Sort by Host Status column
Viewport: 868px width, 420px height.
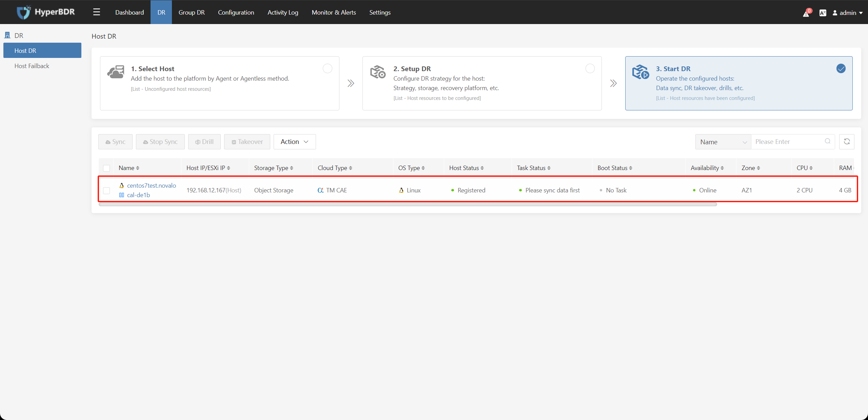coord(482,168)
